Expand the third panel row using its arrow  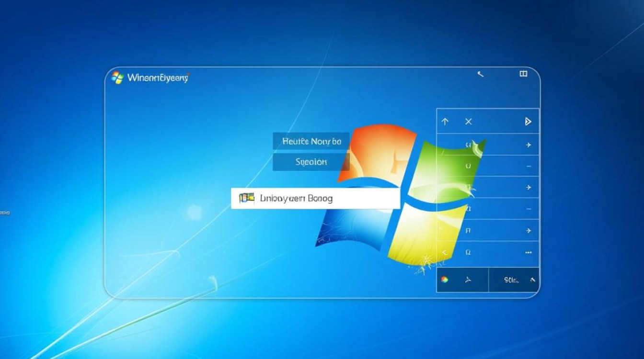pos(529,187)
